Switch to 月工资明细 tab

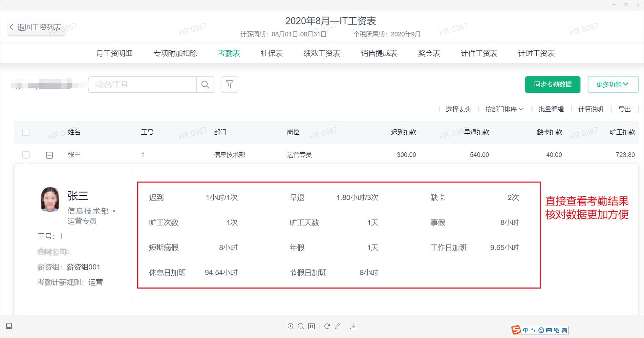point(114,53)
